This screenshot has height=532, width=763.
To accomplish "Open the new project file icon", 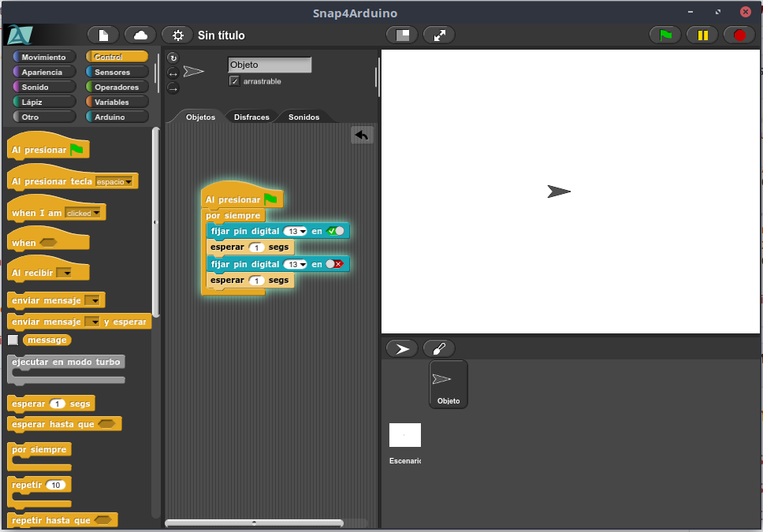I will (x=102, y=35).
